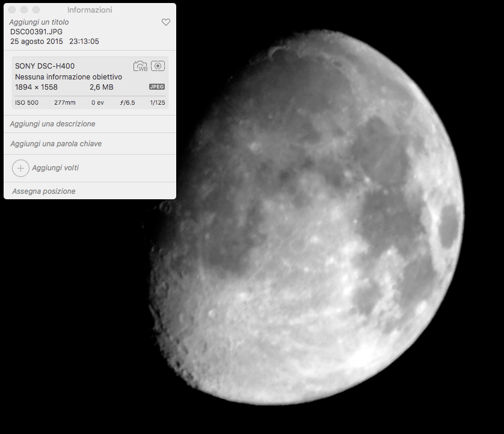The image size is (504, 434).
Task: Minimize the Informazioni panel
Action: pos(24,10)
